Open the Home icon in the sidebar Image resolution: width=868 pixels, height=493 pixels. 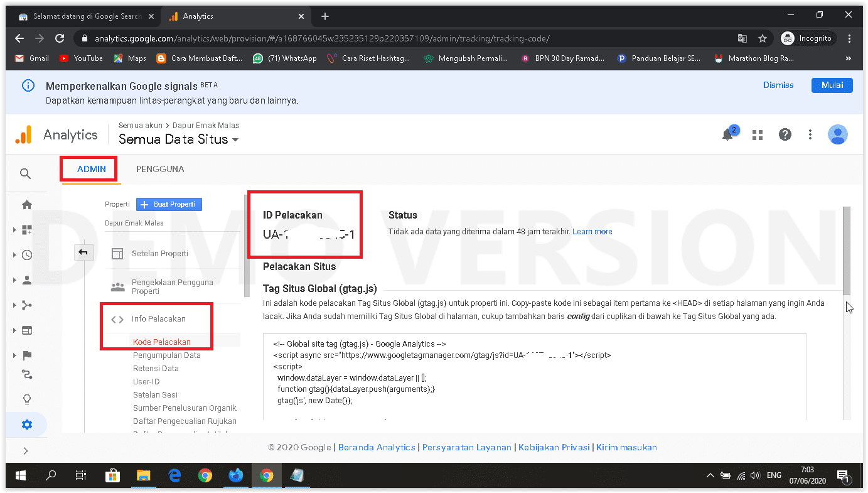[27, 205]
